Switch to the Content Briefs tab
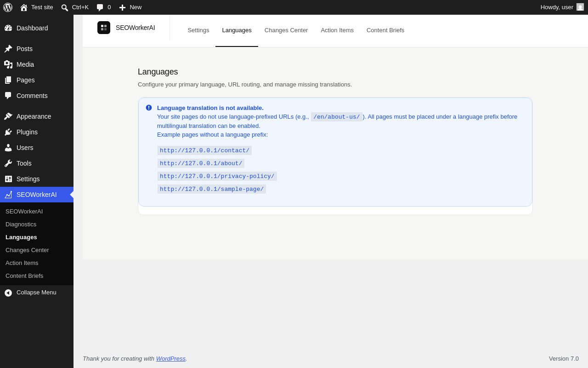 (385, 30)
